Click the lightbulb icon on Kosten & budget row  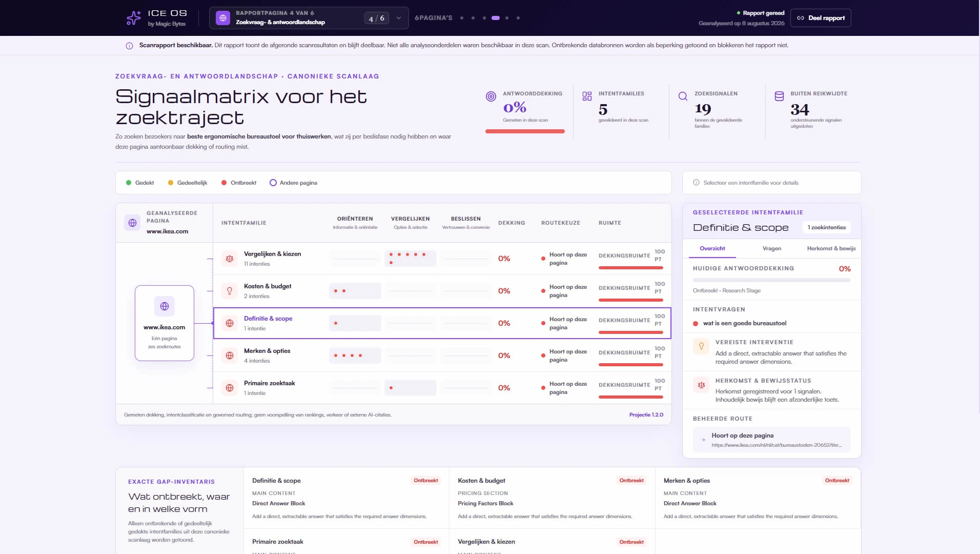click(230, 291)
